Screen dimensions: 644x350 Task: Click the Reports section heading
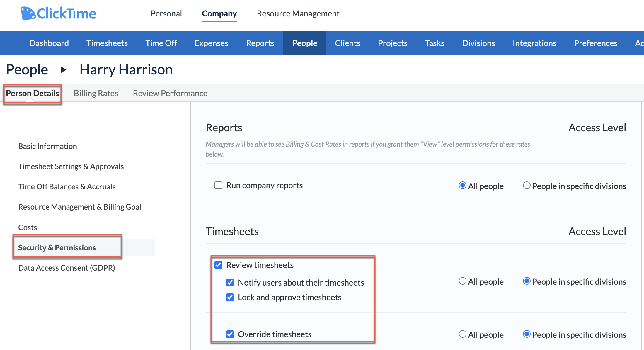(224, 128)
